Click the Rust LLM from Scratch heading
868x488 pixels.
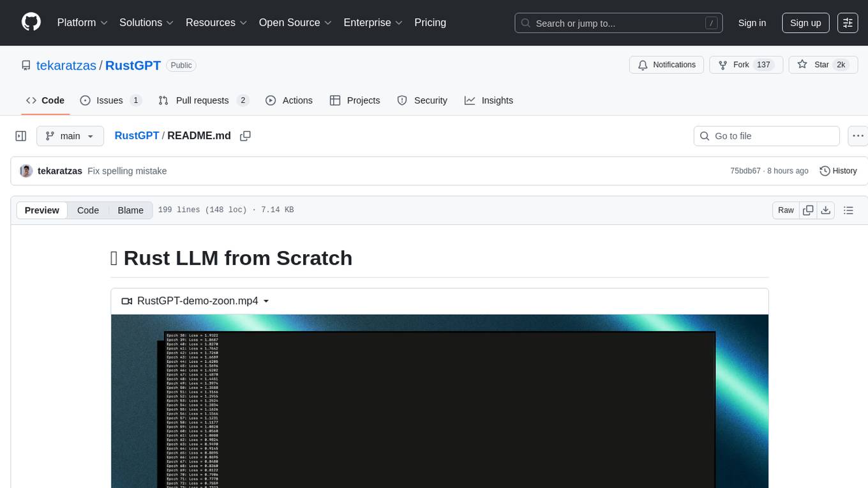[231, 258]
